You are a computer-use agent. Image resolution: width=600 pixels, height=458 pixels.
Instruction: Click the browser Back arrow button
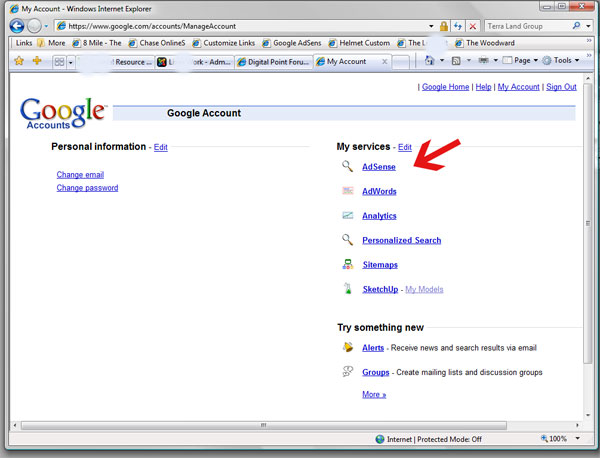point(16,26)
